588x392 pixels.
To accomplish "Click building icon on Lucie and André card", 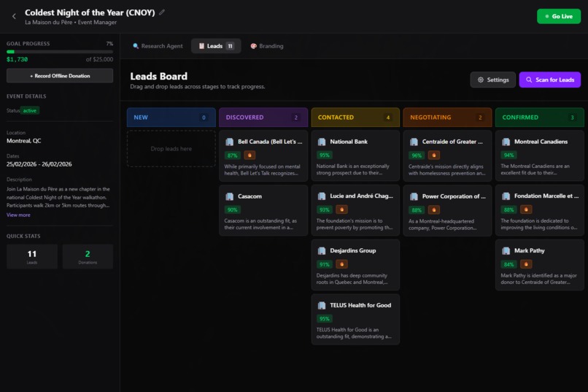I will click(322, 196).
